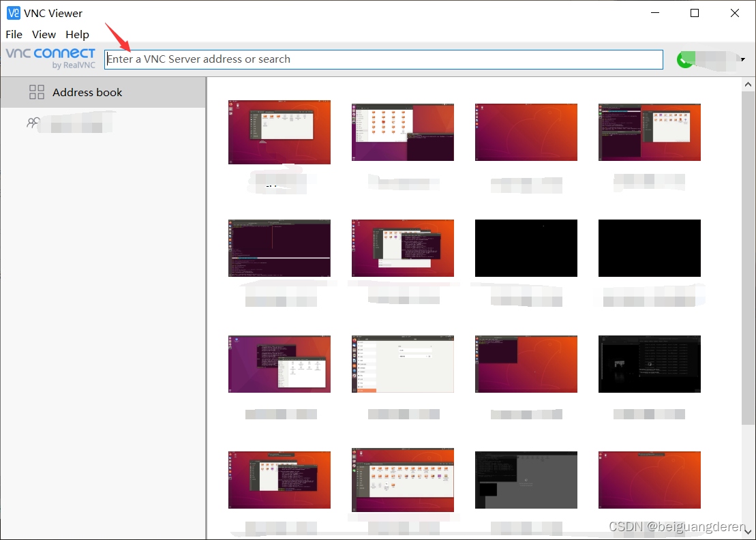Screen dimensions: 756x540
Task: Open second row thumbnail with overlapping terminal windows
Action: [x=403, y=248]
